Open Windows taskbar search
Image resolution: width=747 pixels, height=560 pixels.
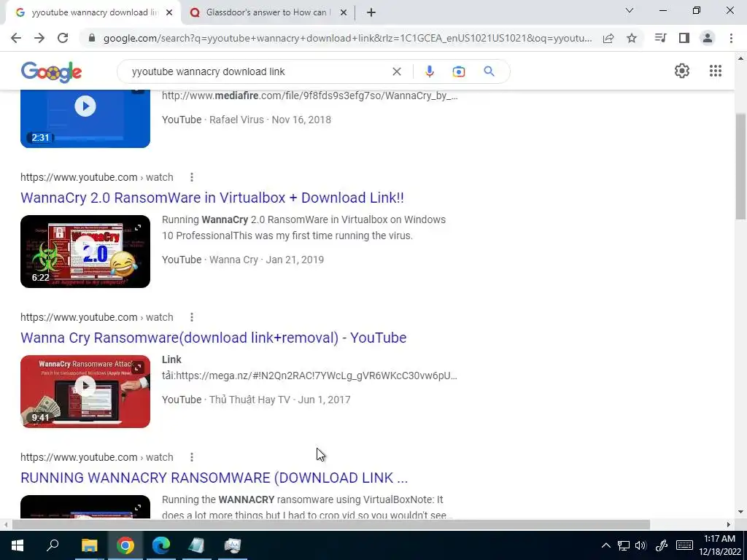point(53,545)
